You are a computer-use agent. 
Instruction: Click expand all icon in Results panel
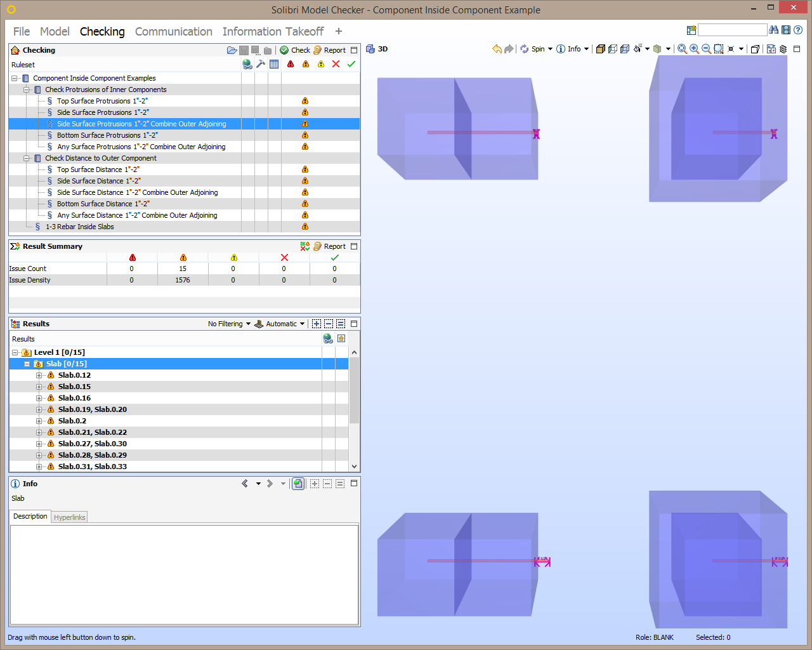tap(317, 324)
